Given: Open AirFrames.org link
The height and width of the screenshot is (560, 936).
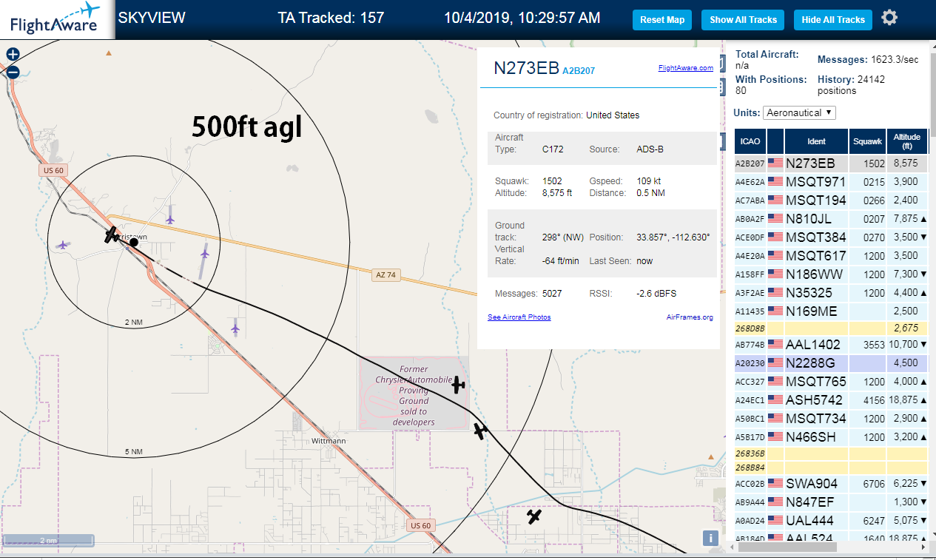Looking at the screenshot, I should click(690, 317).
